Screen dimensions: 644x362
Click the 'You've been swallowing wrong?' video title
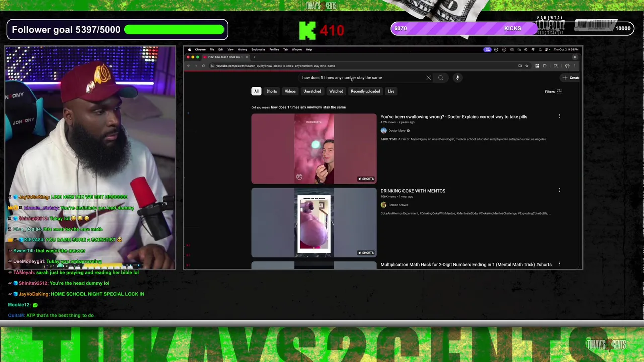(454, 117)
